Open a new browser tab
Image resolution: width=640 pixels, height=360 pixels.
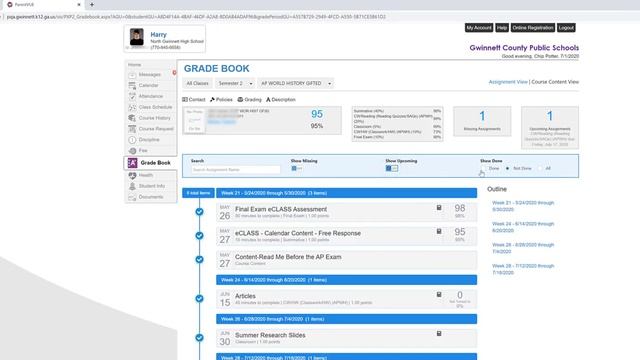pyautogui.click(x=92, y=4)
